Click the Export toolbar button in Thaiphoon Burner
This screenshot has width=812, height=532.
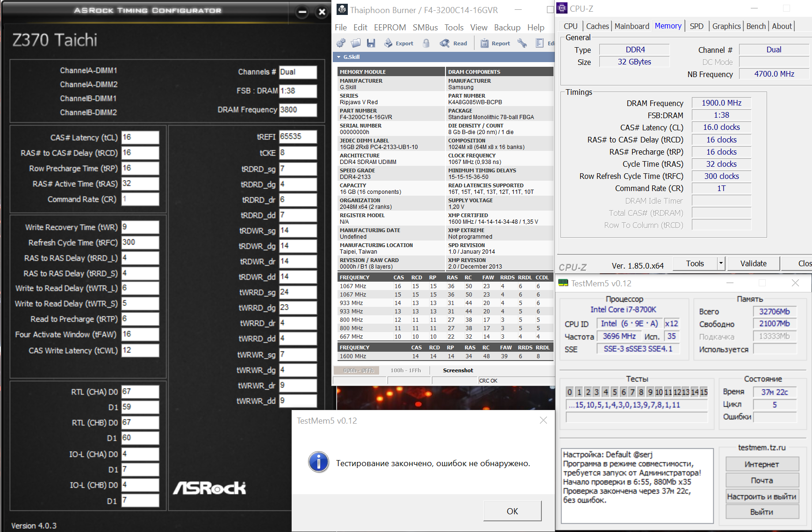tap(399, 43)
